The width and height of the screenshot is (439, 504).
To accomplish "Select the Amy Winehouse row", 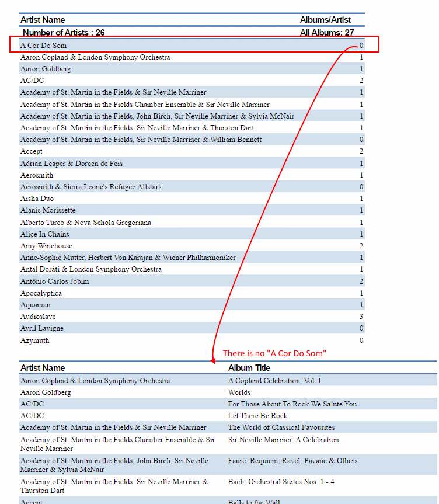I will point(46,246).
